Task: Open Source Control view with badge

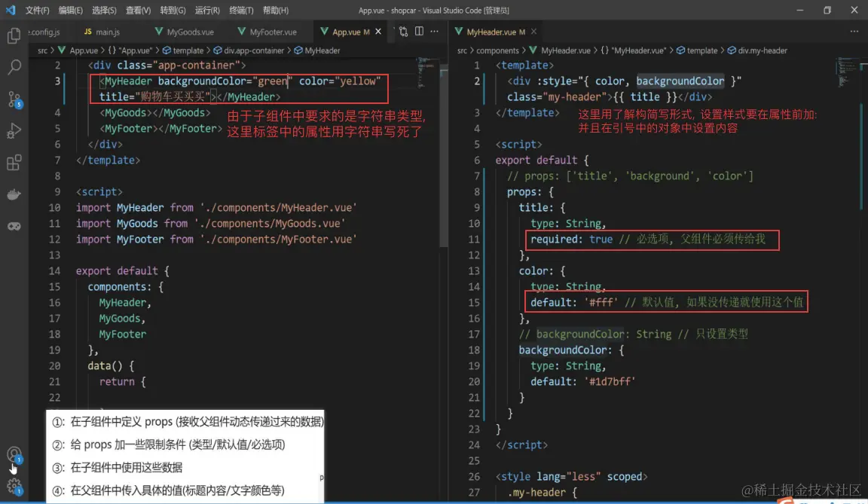Action: (x=14, y=99)
